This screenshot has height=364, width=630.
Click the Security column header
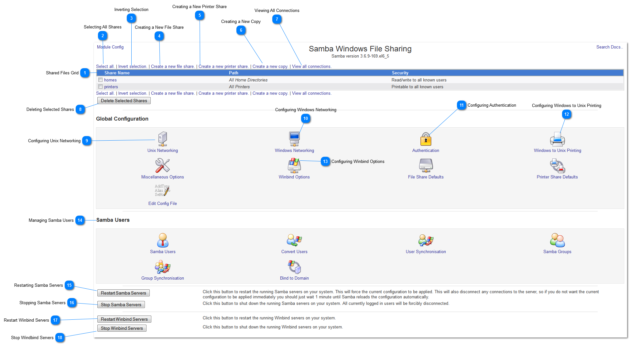click(x=400, y=73)
